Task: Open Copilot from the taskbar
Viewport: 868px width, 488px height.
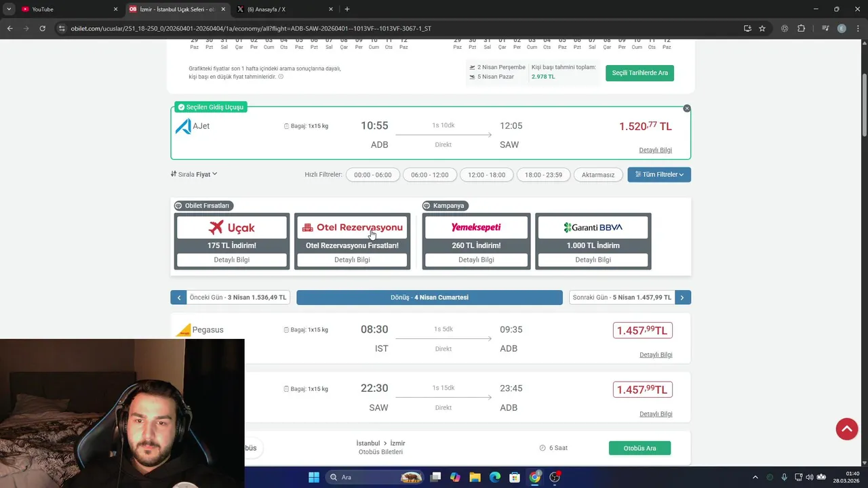Action: coord(455,477)
